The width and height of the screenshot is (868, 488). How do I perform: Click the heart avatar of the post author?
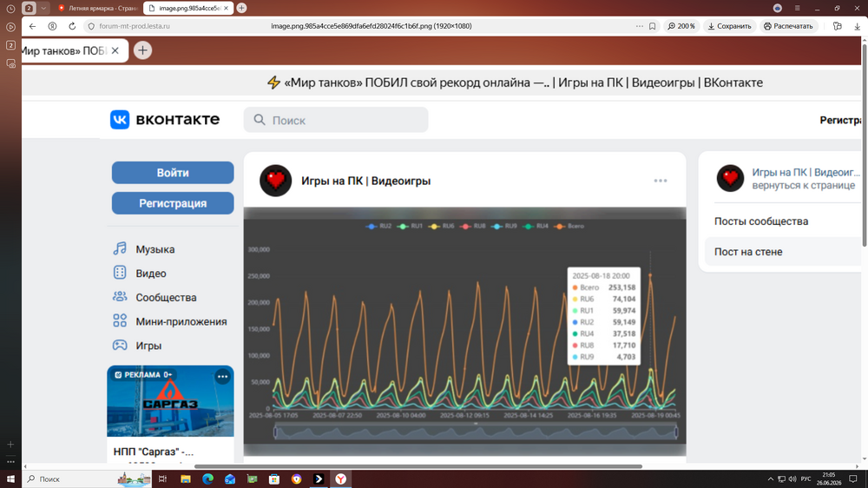[276, 181]
